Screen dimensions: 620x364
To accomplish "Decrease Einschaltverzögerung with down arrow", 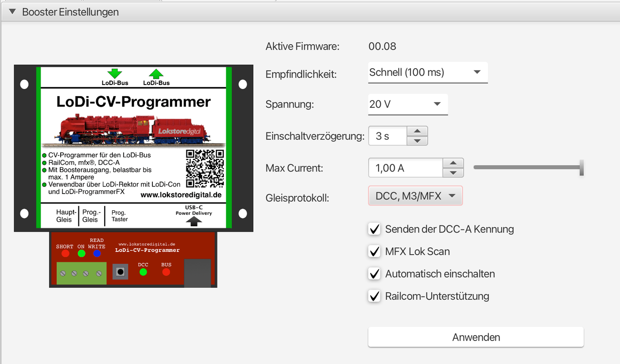I will point(417,141).
